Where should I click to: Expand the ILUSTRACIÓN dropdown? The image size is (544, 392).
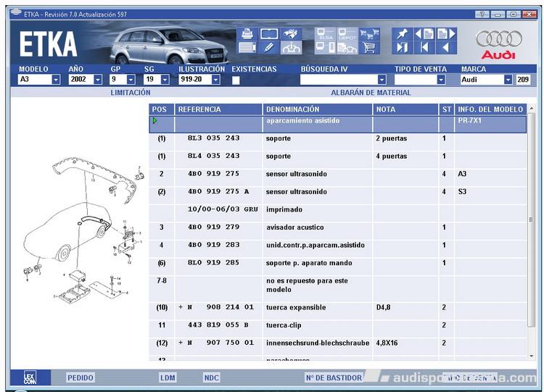216,80
